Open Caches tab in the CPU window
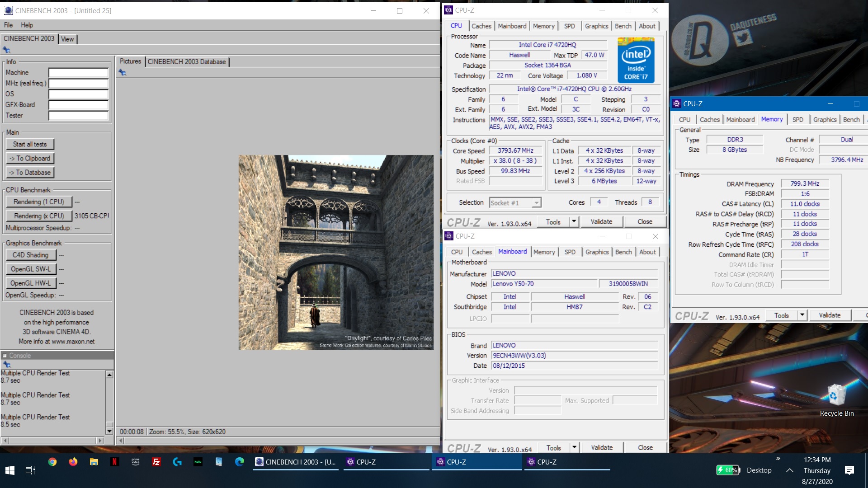The image size is (868, 488). (x=481, y=26)
